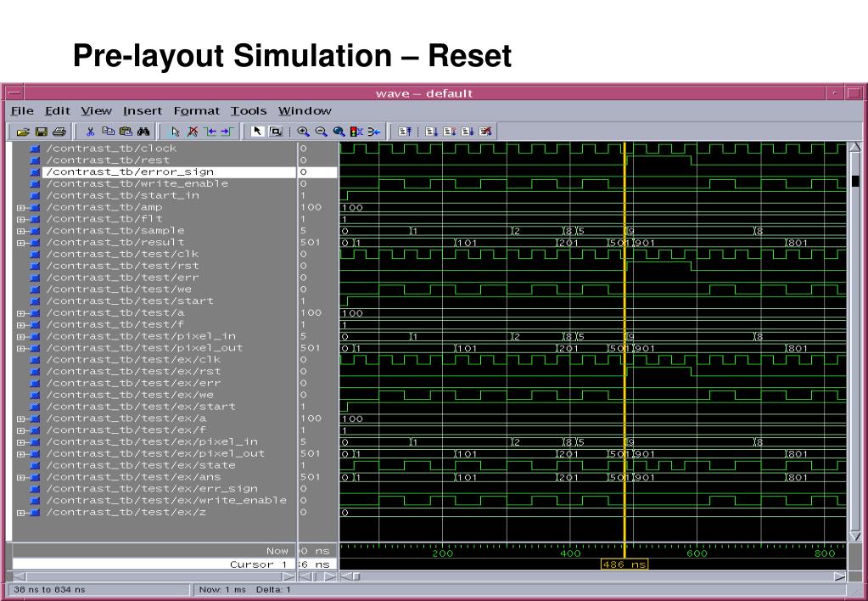Click the Save floppy disk icon

[x=40, y=132]
